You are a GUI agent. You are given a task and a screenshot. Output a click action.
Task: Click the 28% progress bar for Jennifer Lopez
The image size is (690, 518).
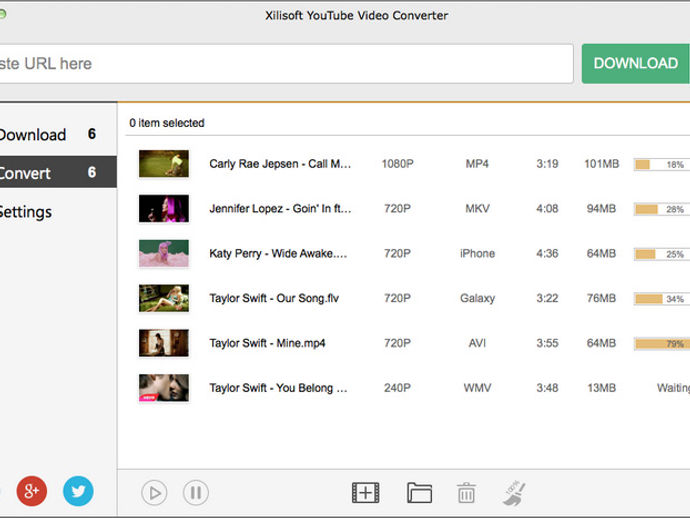pos(662,209)
